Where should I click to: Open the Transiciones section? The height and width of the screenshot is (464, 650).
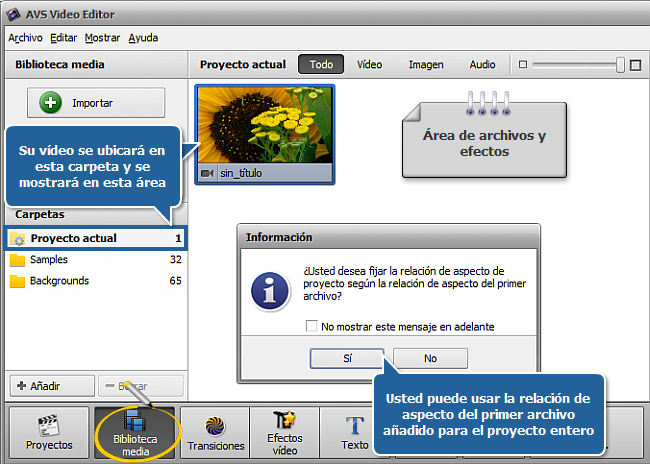click(216, 432)
